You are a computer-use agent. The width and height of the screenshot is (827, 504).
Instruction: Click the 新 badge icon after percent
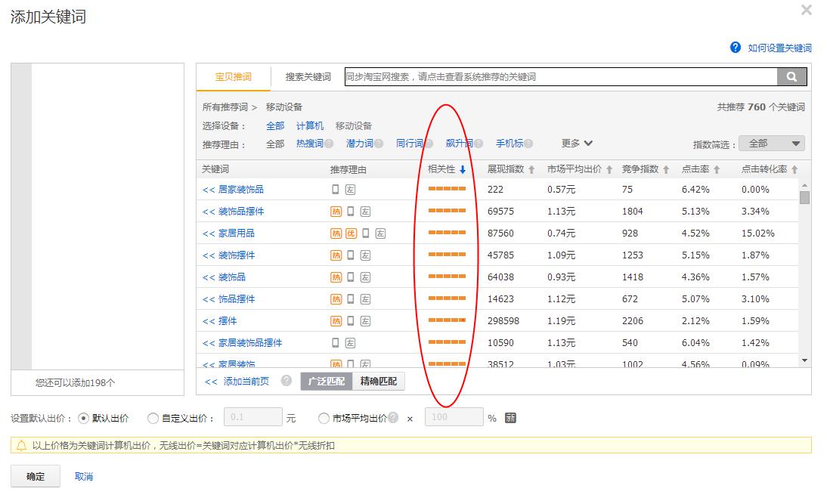(x=511, y=418)
